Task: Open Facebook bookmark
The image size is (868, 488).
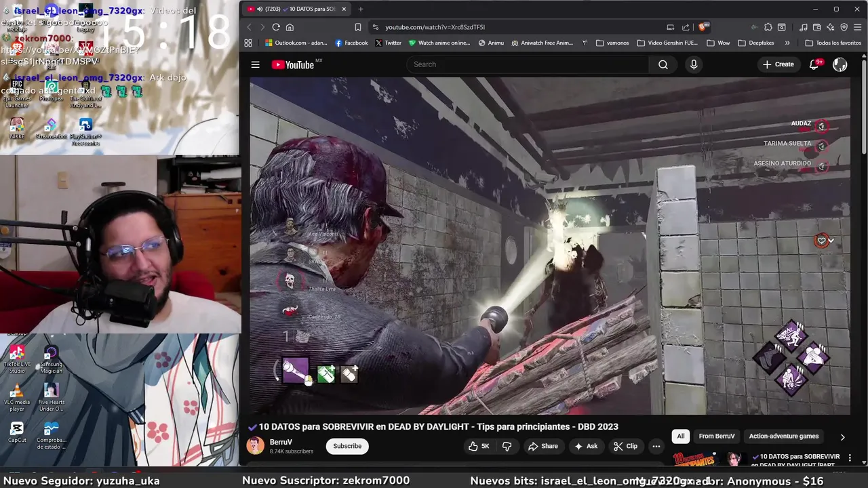Action: 351,43
